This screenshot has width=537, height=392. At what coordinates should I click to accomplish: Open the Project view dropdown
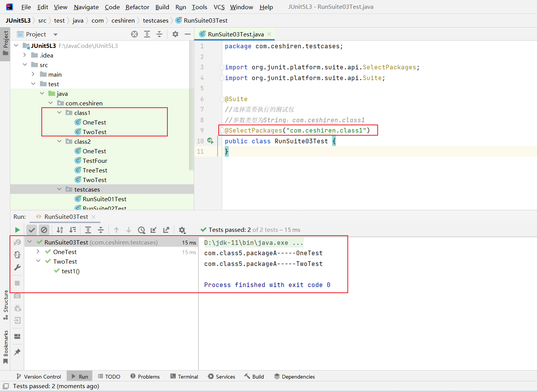click(x=56, y=34)
